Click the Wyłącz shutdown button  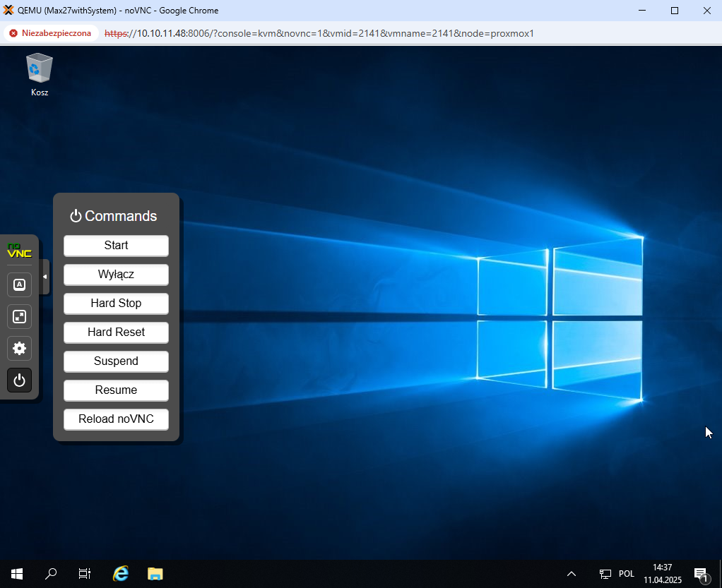click(116, 275)
